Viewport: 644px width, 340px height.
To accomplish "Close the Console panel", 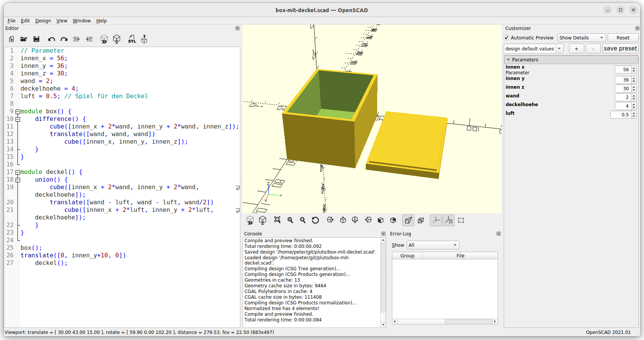I will click(x=383, y=234).
